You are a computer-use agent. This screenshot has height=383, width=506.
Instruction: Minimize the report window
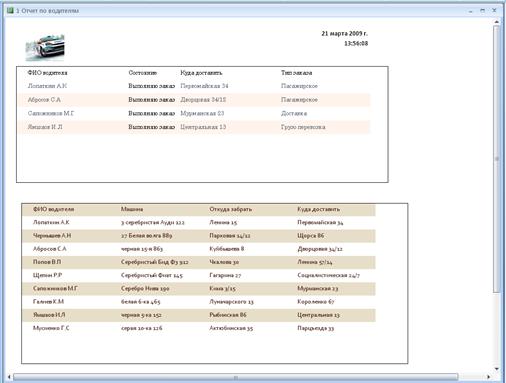point(471,11)
